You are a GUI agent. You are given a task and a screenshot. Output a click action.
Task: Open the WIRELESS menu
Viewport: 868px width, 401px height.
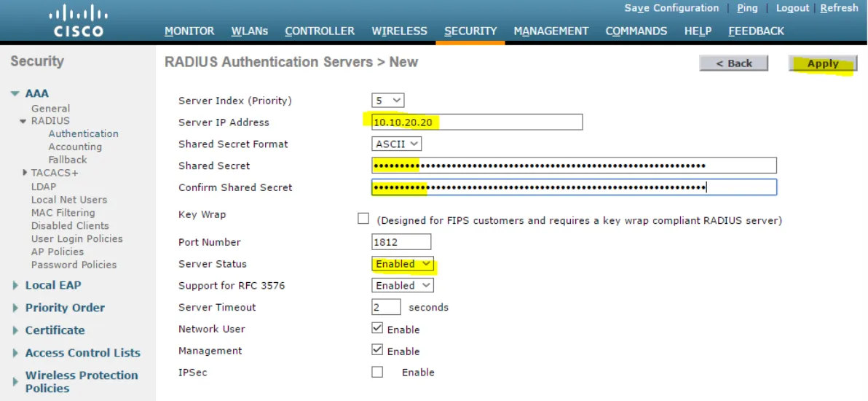tap(399, 31)
